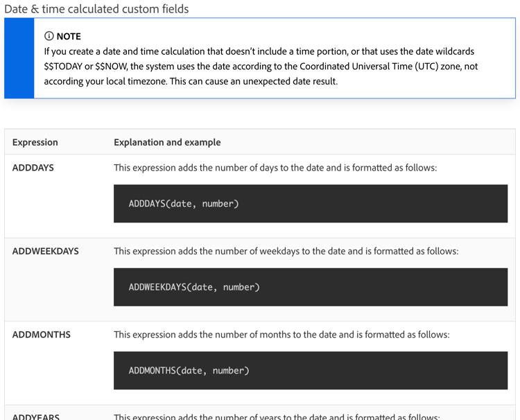Screen dimensions: 520x420
Task: Click the ADDMONTHS description sentence
Action: click(x=281, y=334)
